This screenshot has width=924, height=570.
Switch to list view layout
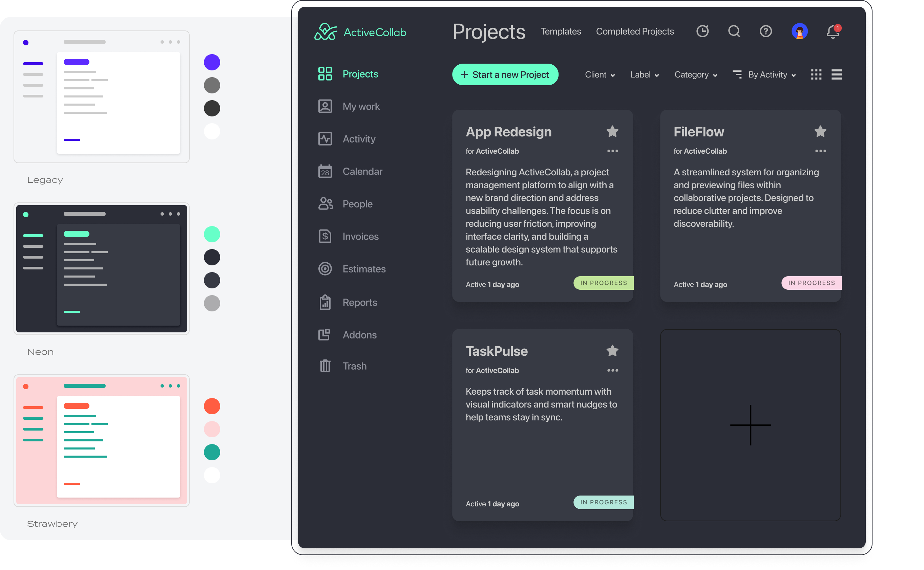(x=836, y=75)
